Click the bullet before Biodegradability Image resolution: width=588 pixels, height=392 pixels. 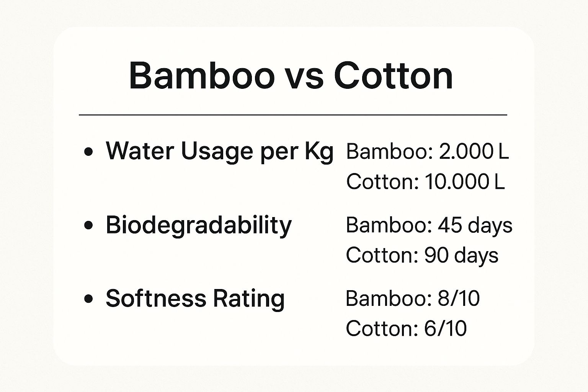pos(88,225)
